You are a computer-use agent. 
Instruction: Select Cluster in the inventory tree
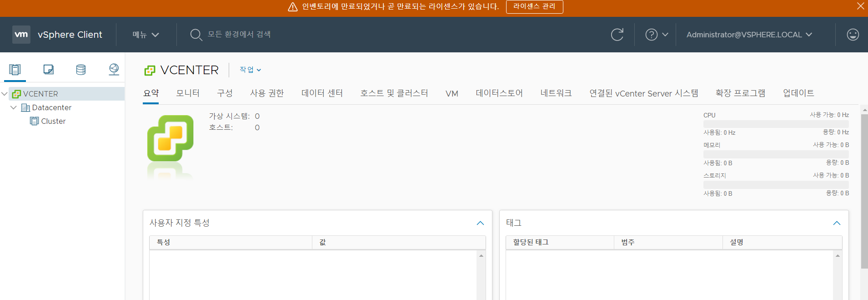coord(53,121)
